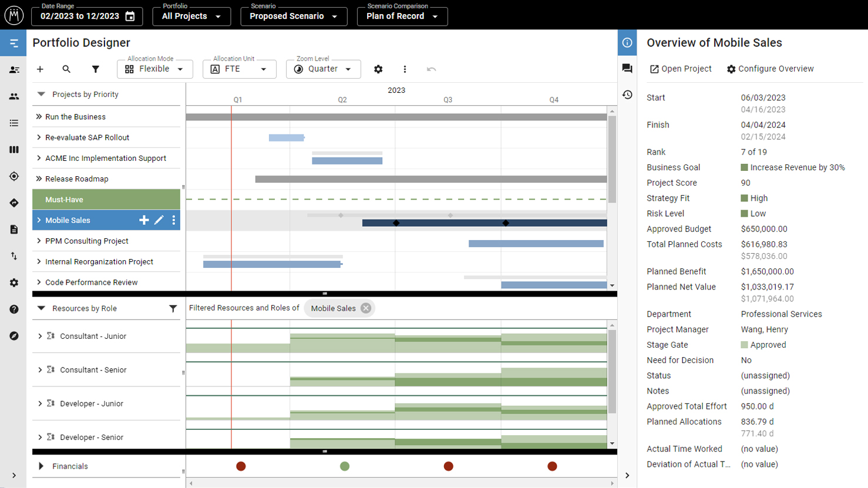Open Scenario Comparison dropdown Plan of Record

pyautogui.click(x=402, y=16)
